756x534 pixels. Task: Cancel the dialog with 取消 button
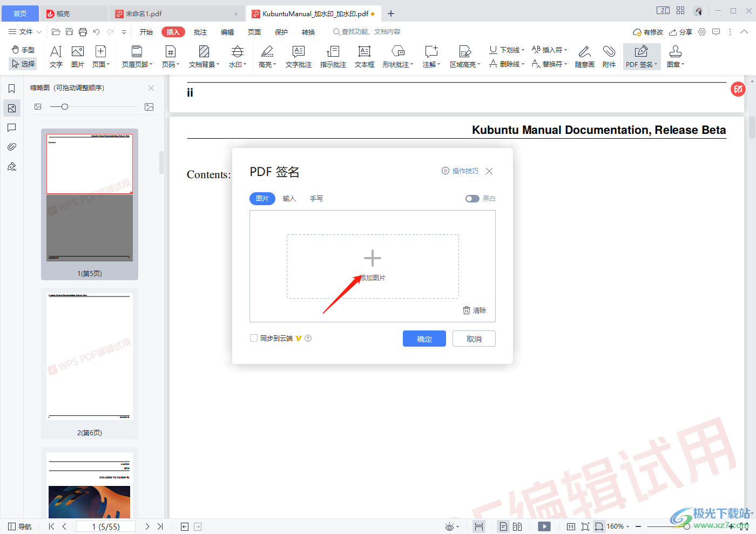(474, 339)
